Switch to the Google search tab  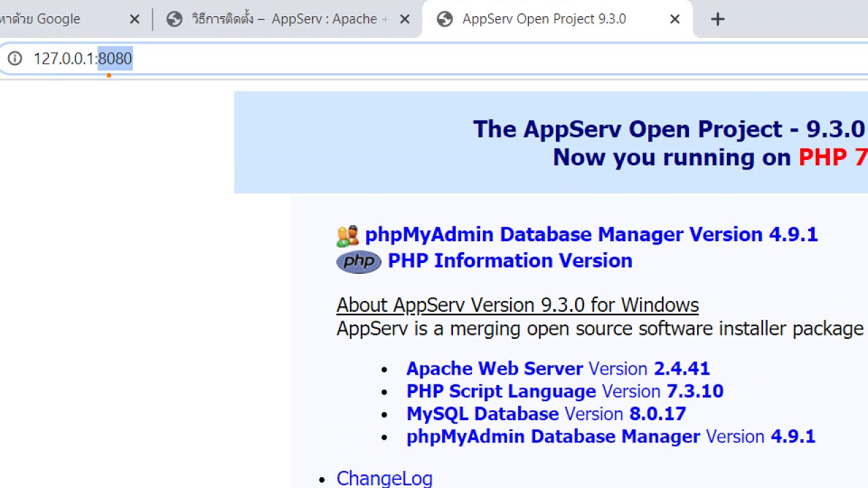(x=71, y=19)
